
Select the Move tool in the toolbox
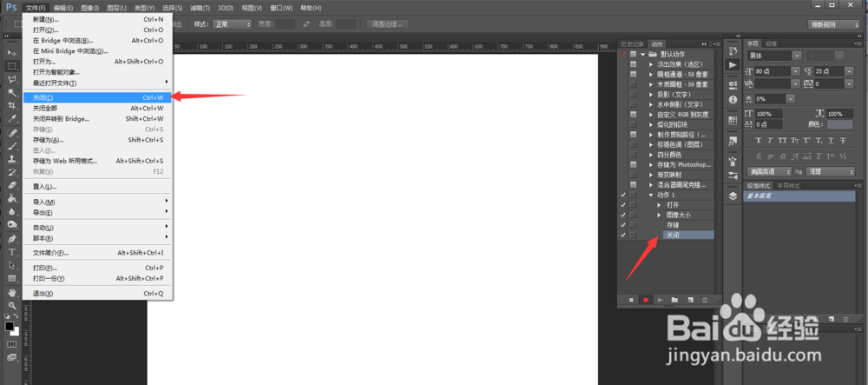pos(11,53)
